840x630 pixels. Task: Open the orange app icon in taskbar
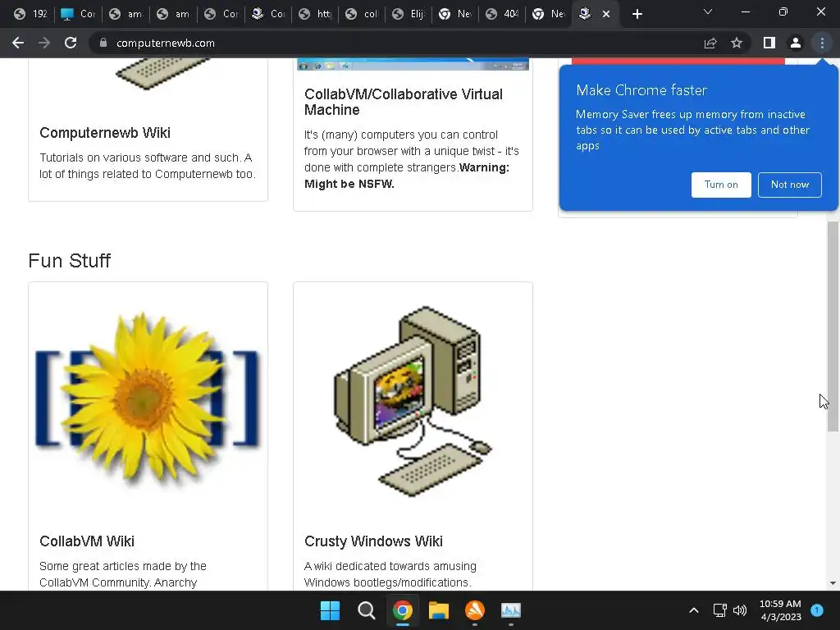pyautogui.click(x=475, y=610)
